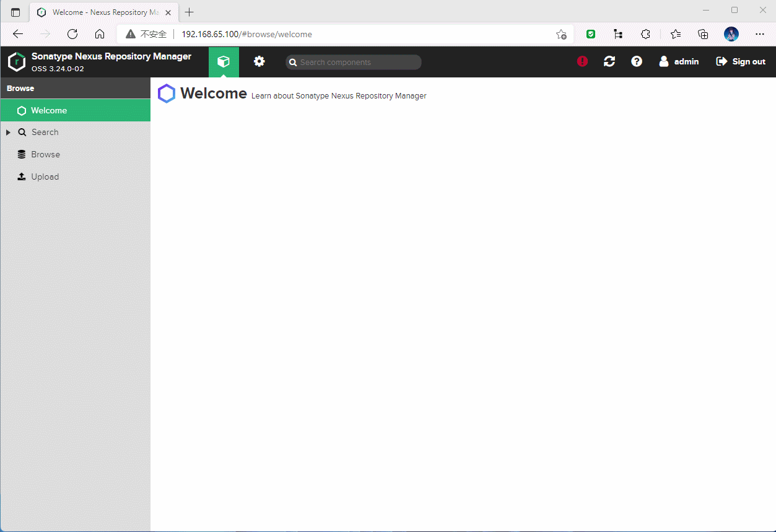Select Welcome in the sidebar
Image resolution: width=776 pixels, height=532 pixels.
tap(75, 110)
